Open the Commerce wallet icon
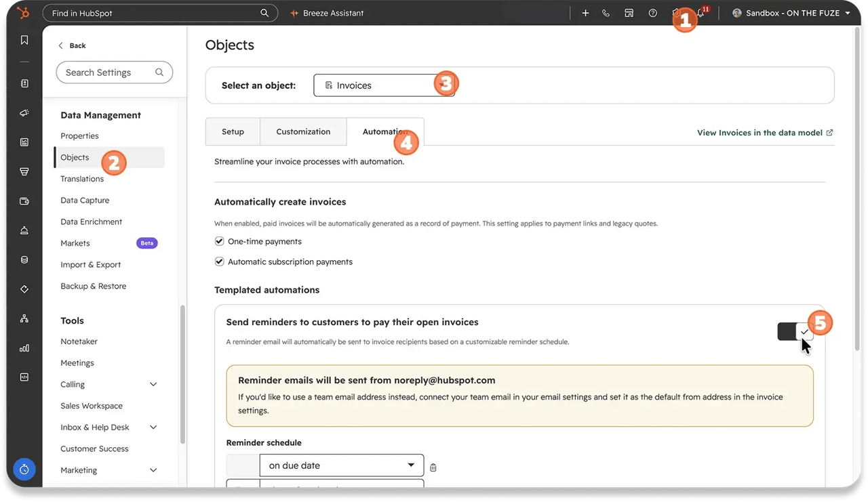The width and height of the screenshot is (868, 502). [24, 201]
